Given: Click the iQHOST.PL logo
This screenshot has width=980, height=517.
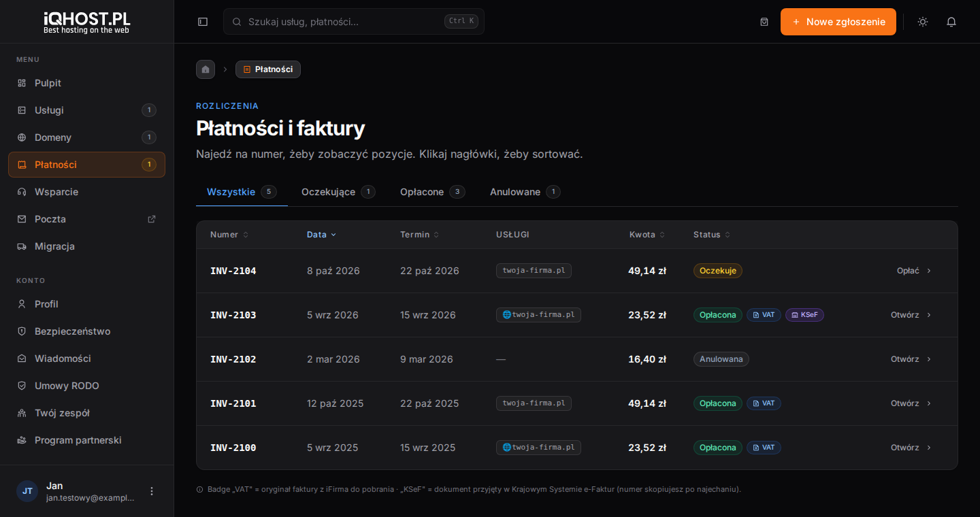Looking at the screenshot, I should coord(86,22).
